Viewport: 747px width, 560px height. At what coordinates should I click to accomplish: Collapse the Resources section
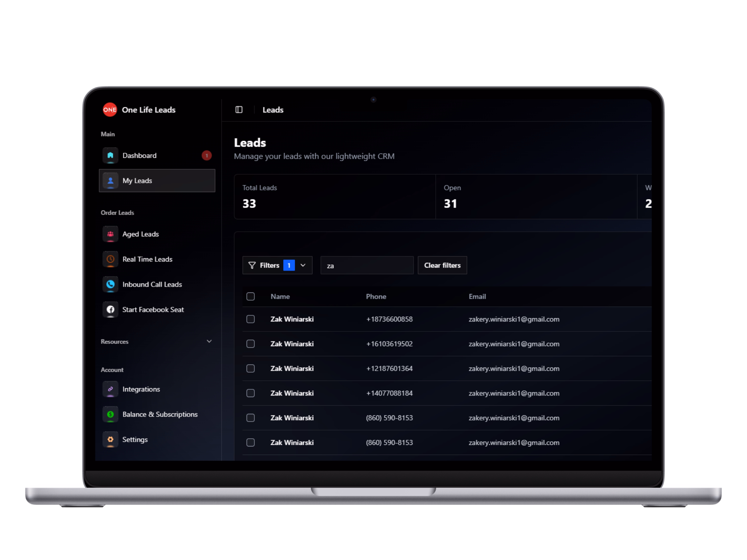(209, 341)
